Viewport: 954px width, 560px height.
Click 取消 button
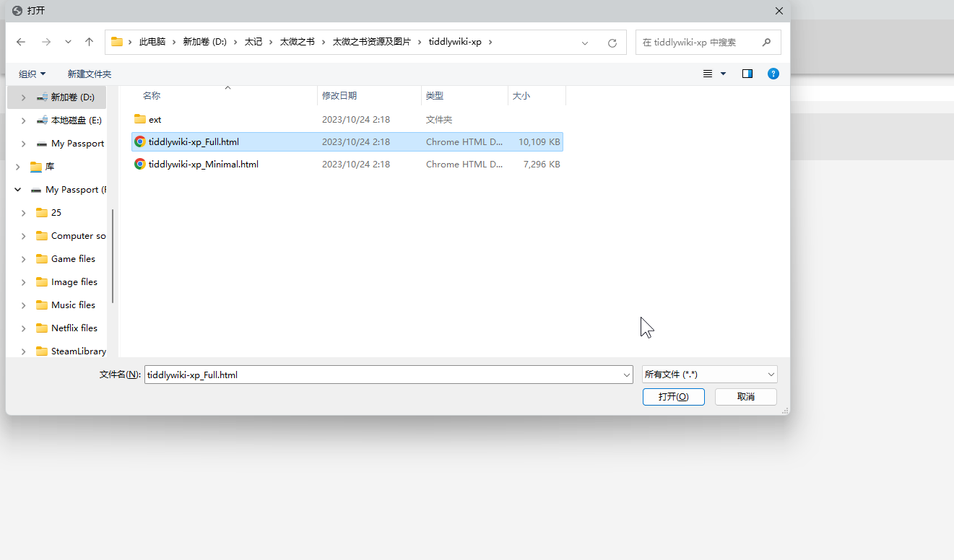tap(746, 397)
